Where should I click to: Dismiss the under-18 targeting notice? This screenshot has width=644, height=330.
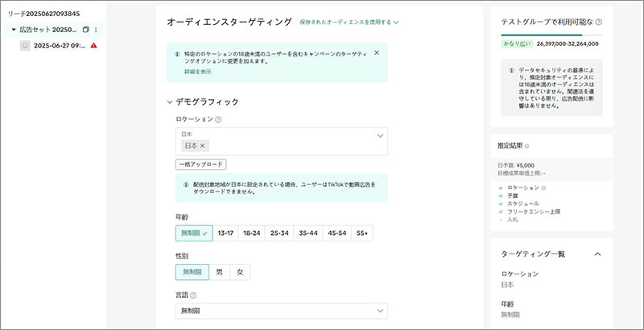(377, 52)
